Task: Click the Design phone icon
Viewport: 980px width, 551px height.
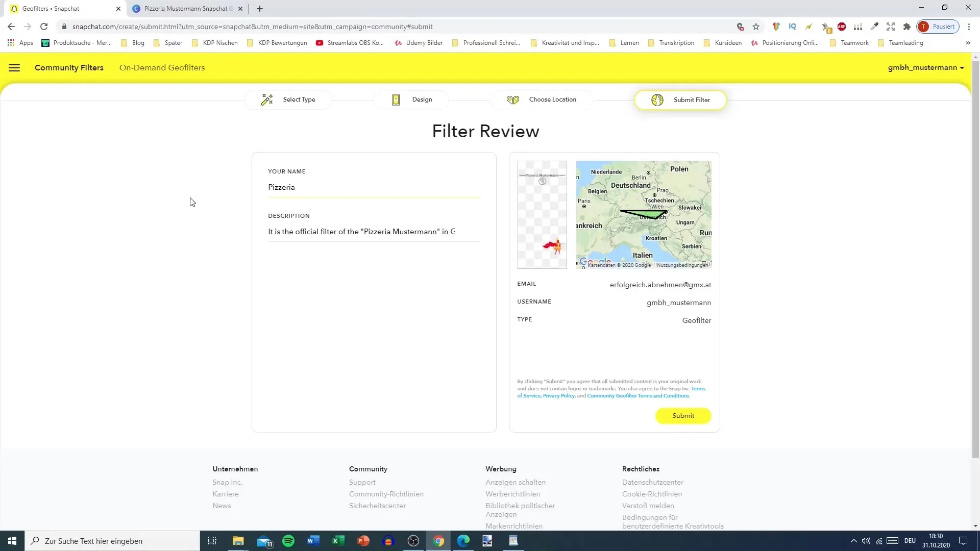Action: click(396, 99)
